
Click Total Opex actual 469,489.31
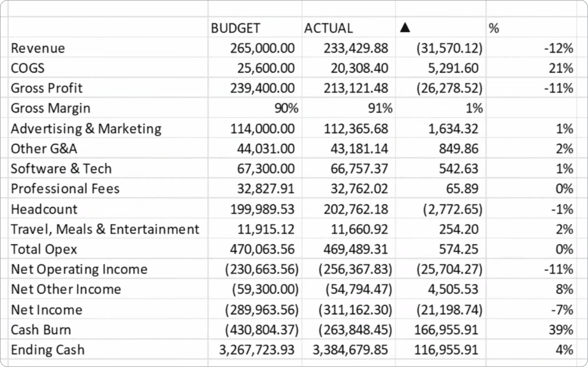click(355, 249)
